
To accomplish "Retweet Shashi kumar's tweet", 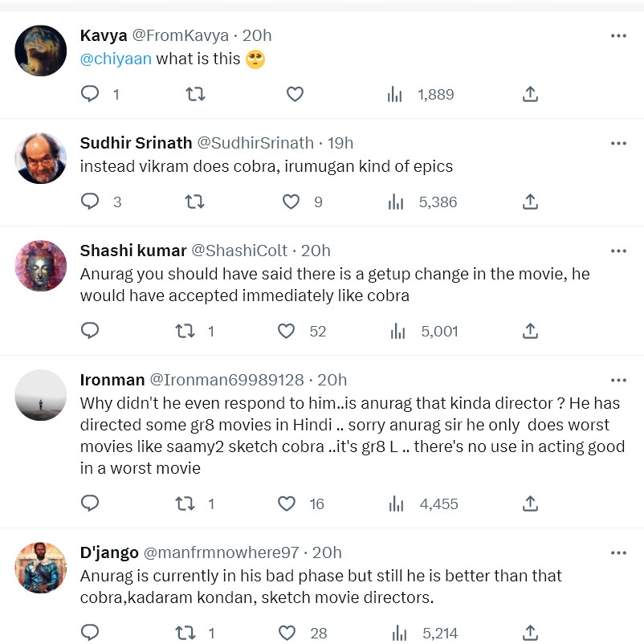I will (185, 330).
